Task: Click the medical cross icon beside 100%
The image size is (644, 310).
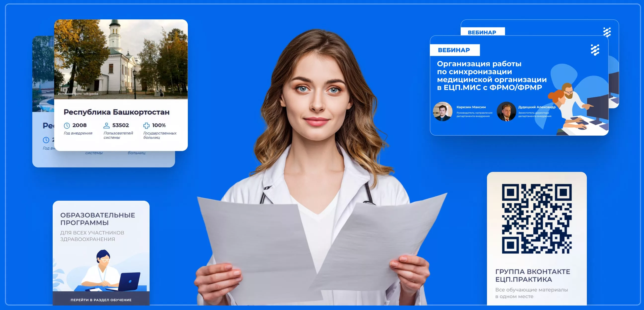Action: tap(146, 125)
